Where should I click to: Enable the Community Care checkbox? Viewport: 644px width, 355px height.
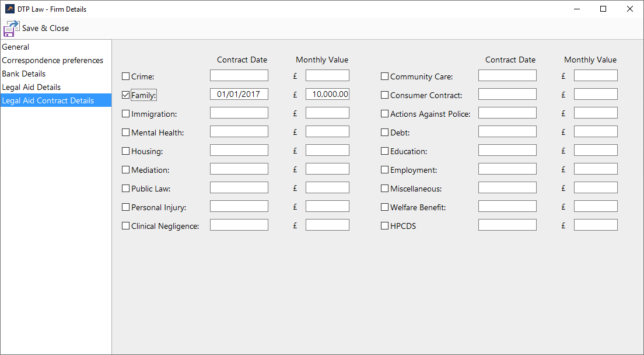click(x=384, y=76)
